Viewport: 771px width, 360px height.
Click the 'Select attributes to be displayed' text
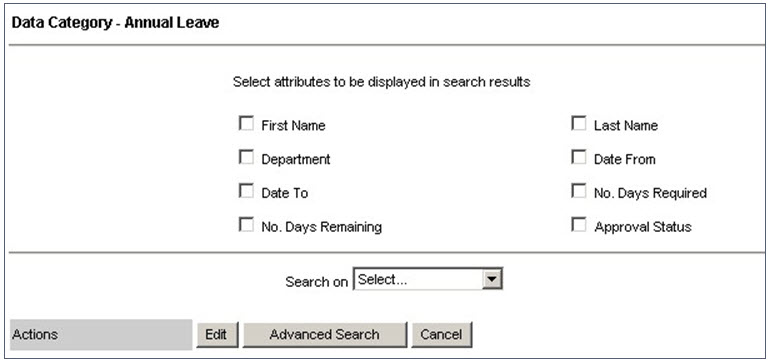(381, 82)
